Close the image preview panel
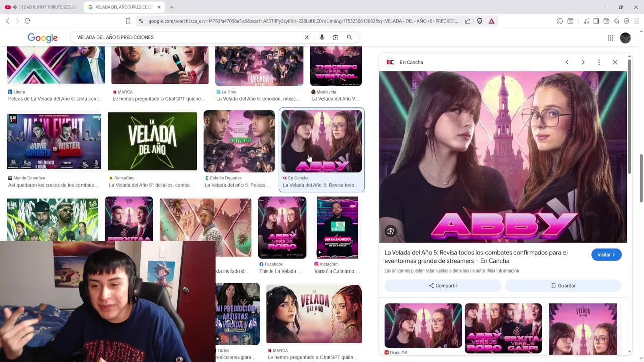Screen dimensions: 644x362 point(615,62)
